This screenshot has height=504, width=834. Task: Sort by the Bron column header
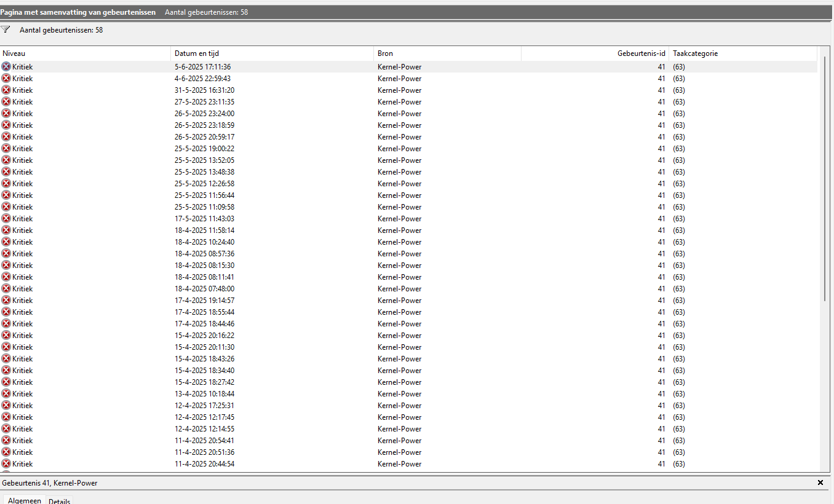pos(448,53)
